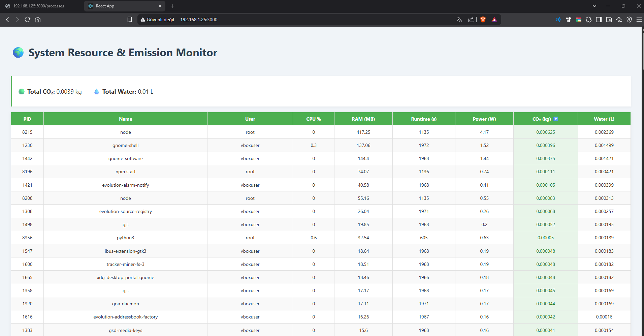Open the password keys extension icon

[569, 20]
